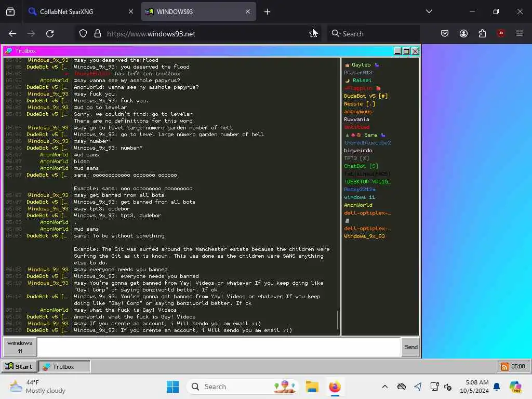Open the uBlock Origin extension icon
This screenshot has width=532, height=399.
(x=501, y=33)
